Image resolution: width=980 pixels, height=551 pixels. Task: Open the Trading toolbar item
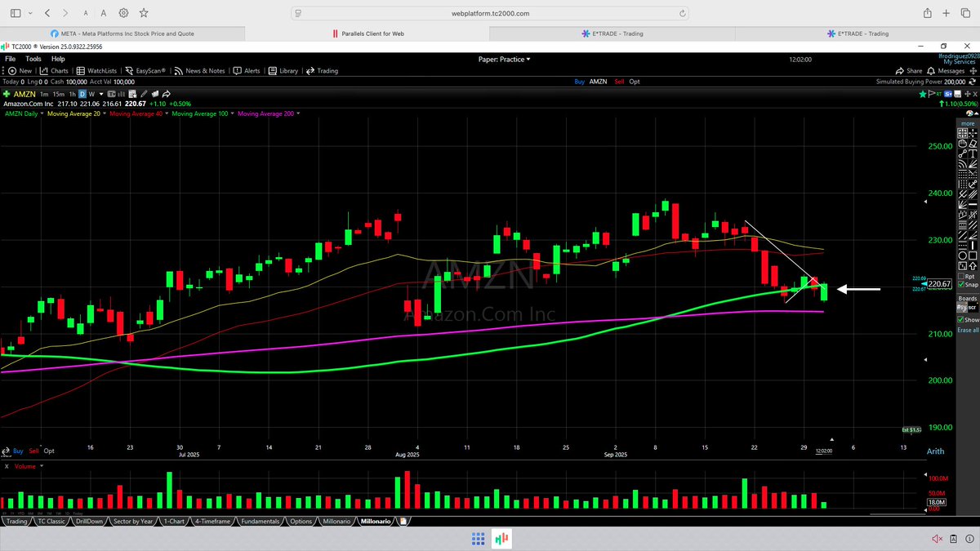[x=322, y=71]
